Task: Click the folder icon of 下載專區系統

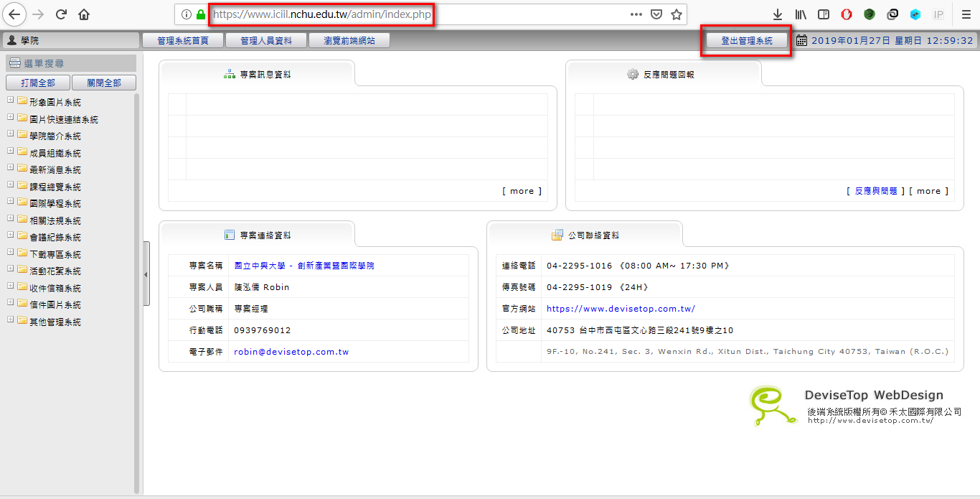Action: [x=22, y=253]
